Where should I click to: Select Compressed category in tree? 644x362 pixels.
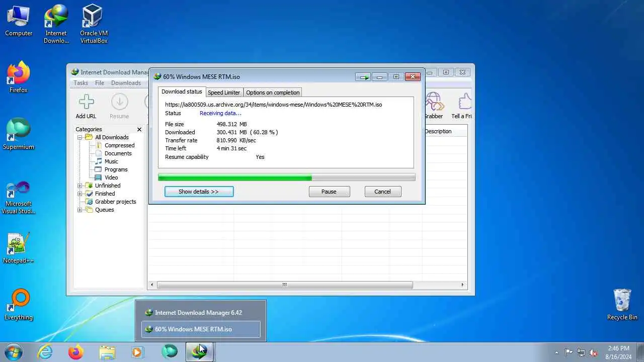(x=119, y=145)
